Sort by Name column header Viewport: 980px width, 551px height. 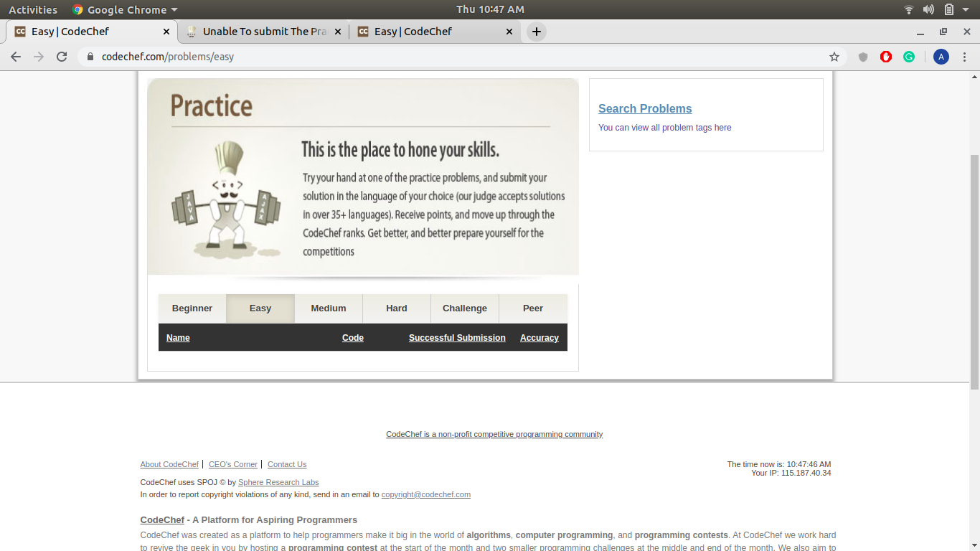click(178, 338)
